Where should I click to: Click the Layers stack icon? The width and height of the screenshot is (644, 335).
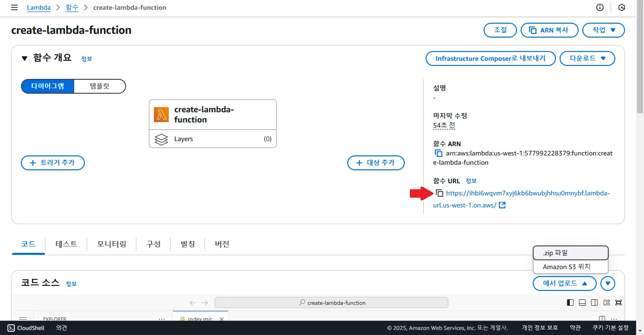(161, 139)
